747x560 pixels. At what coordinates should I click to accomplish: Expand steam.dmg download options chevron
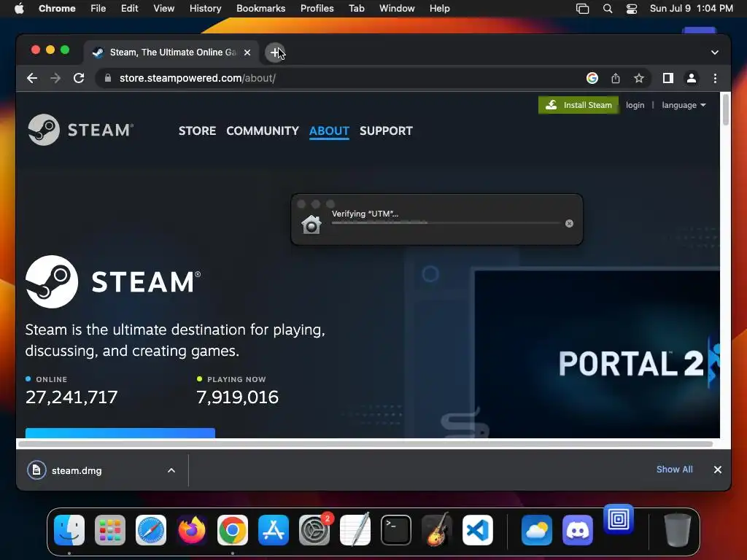171,470
